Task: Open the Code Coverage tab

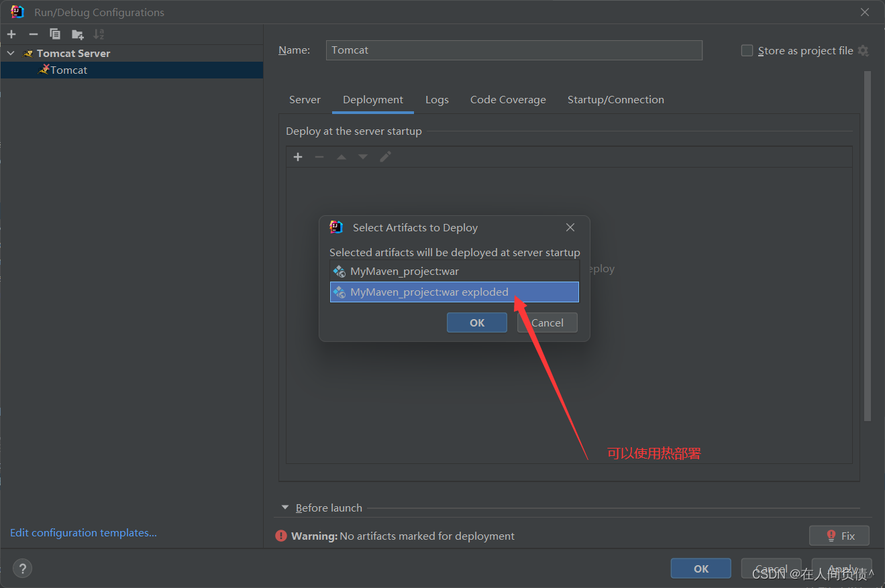Action: coord(508,99)
